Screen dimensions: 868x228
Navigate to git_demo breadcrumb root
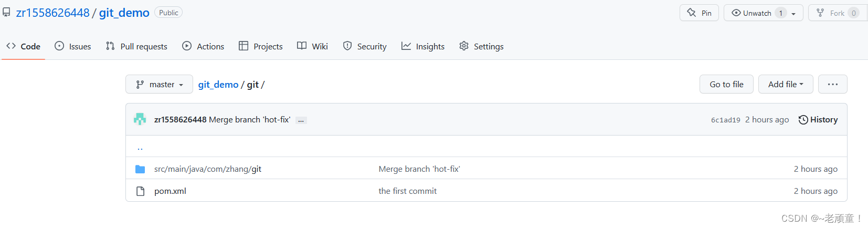(218, 85)
